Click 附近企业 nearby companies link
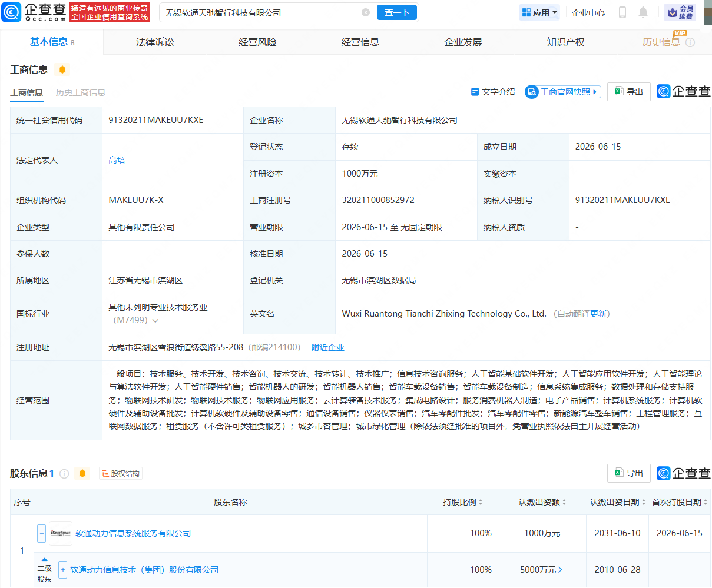Image resolution: width=712 pixels, height=588 pixels. point(327,347)
